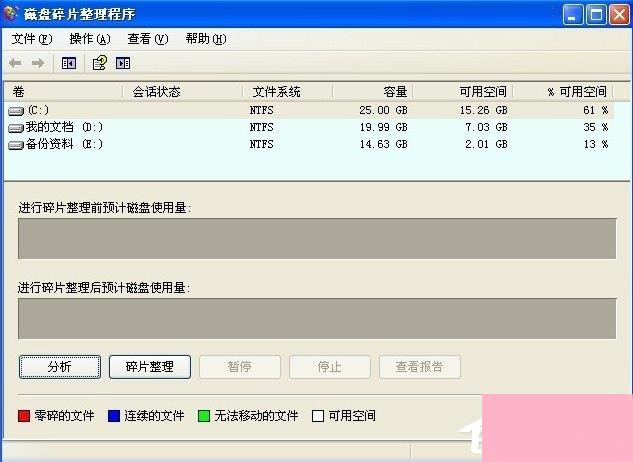Click the 进行碎片整理前预计磁盘使用量 label

(105, 208)
